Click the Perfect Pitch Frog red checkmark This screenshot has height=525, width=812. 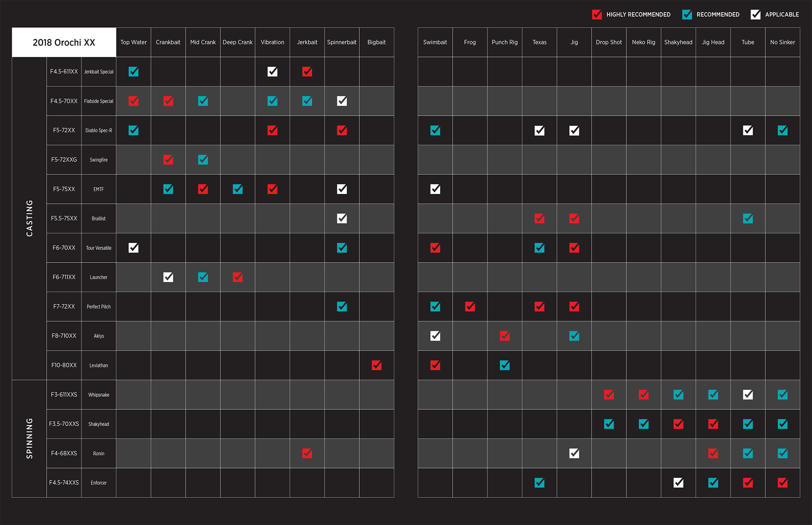[470, 306]
